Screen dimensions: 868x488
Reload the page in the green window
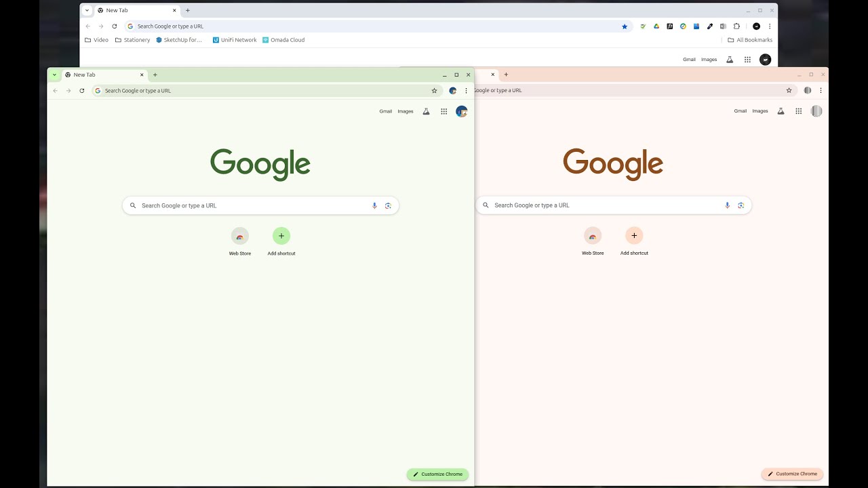point(82,91)
